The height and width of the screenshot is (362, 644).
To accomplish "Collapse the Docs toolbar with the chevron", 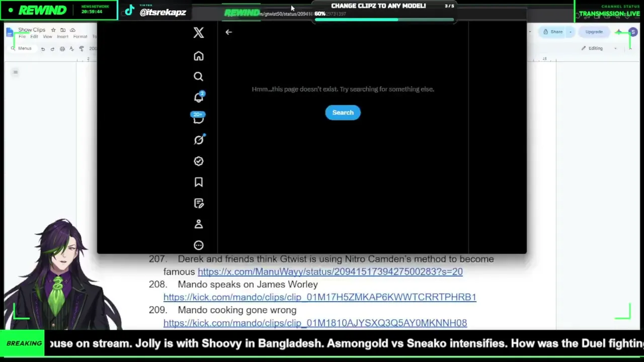I will (x=629, y=48).
